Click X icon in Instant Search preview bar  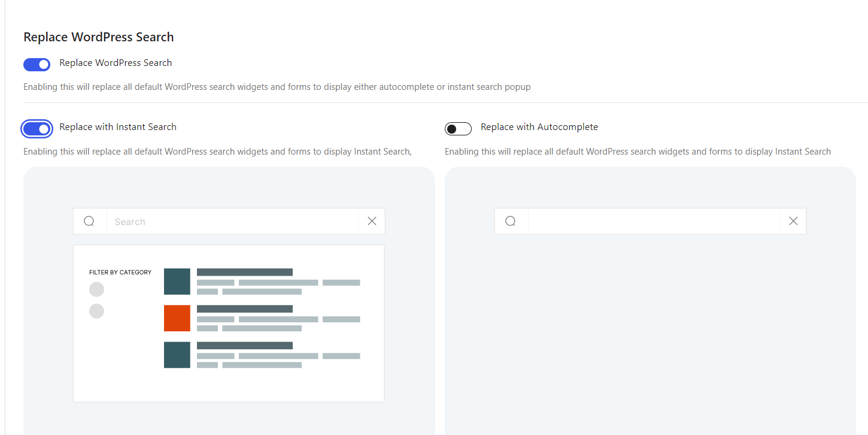click(372, 221)
